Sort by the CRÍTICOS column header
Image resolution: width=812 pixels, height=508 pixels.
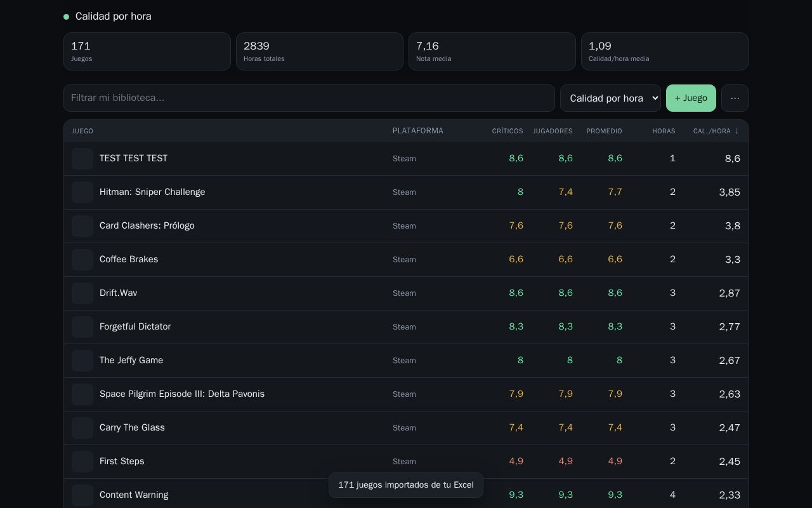tap(507, 131)
